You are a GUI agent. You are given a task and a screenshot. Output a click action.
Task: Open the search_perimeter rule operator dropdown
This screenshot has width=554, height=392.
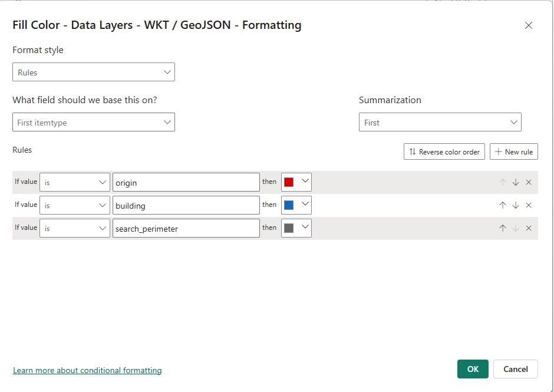point(74,228)
